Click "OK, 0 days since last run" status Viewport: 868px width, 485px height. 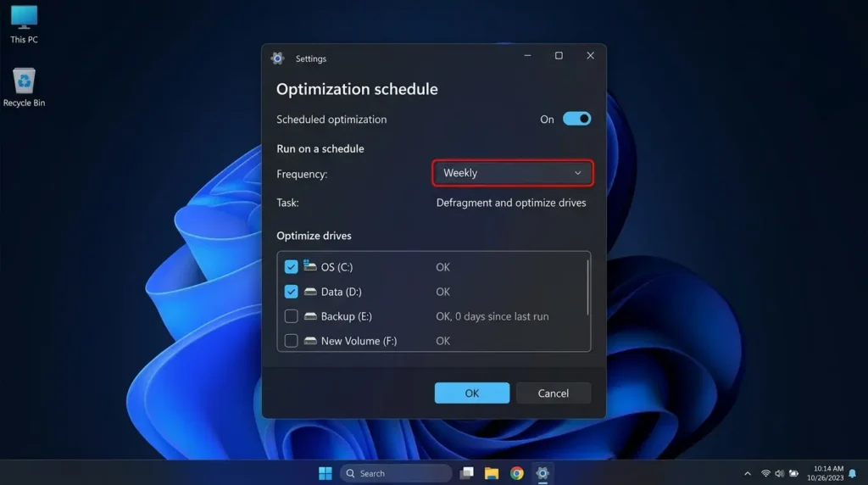pyautogui.click(x=492, y=316)
